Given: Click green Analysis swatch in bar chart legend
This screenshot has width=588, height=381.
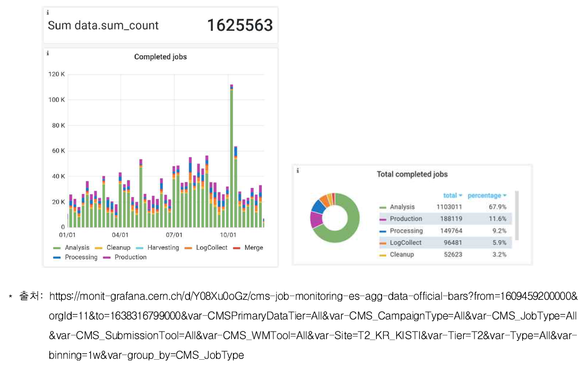Looking at the screenshot, I should [57, 248].
